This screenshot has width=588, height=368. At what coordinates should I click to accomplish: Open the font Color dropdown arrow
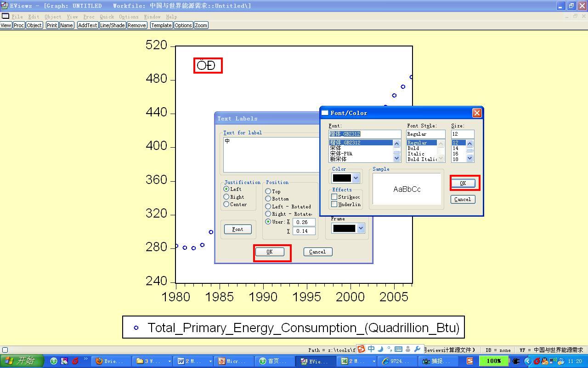(x=356, y=178)
